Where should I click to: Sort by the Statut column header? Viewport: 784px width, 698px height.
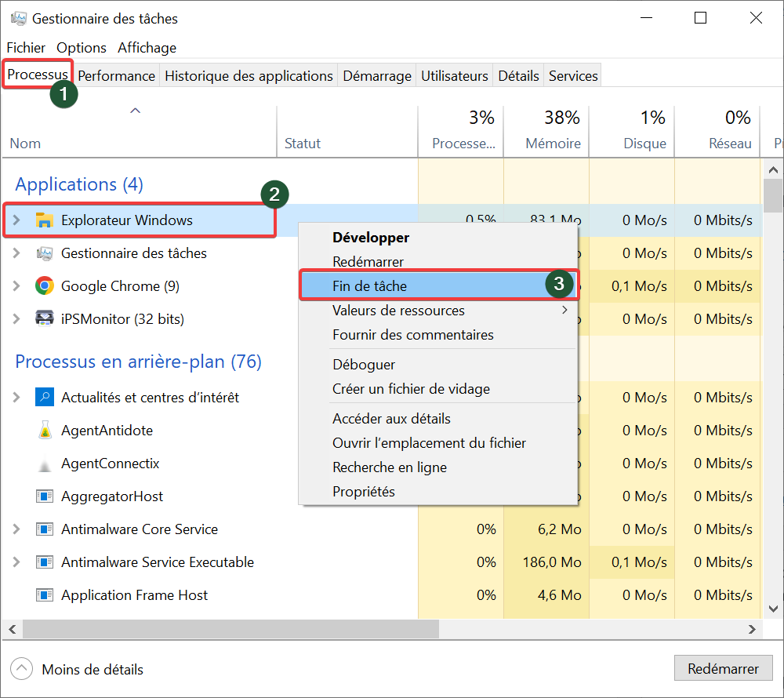(347, 132)
